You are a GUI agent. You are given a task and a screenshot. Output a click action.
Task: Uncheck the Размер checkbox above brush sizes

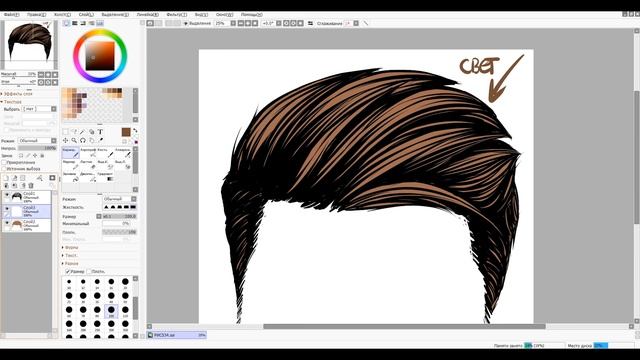67,271
